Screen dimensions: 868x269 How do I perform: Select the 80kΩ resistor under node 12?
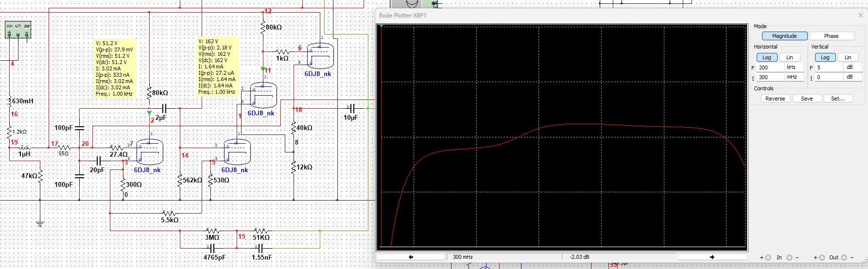click(263, 28)
